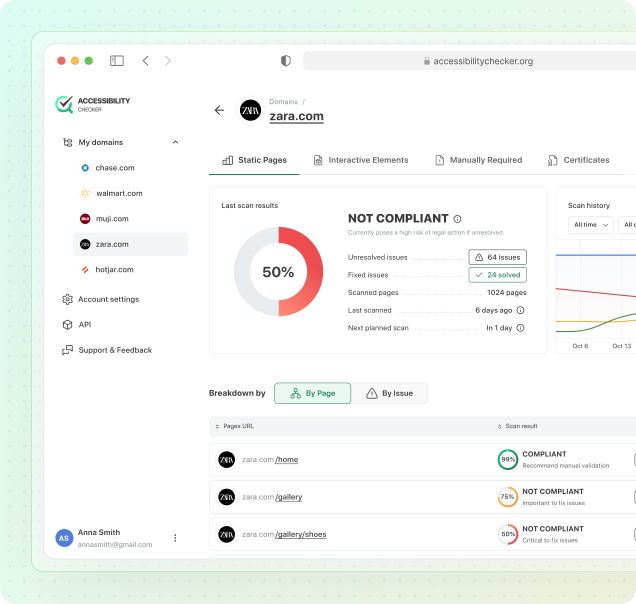Switch to the Certificates tab
The height and width of the screenshot is (604, 636).
(x=578, y=160)
